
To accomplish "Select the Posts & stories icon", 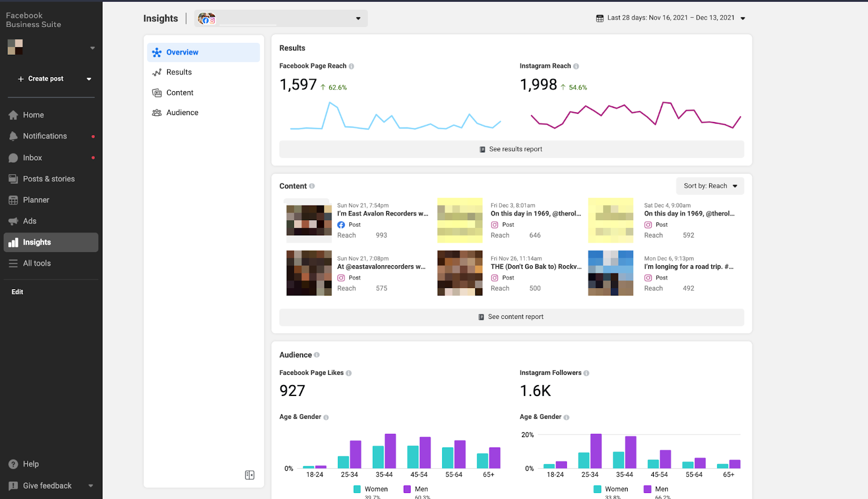I will 13,178.
